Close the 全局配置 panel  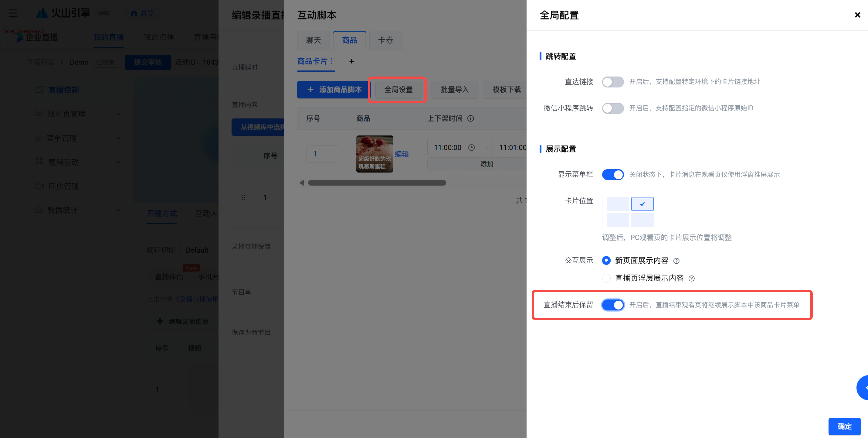pos(857,15)
